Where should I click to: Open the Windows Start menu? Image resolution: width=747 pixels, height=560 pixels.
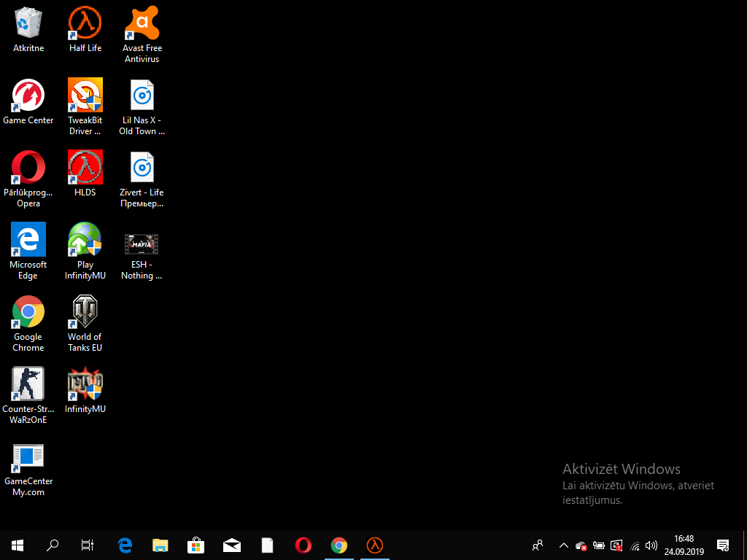click(x=18, y=545)
